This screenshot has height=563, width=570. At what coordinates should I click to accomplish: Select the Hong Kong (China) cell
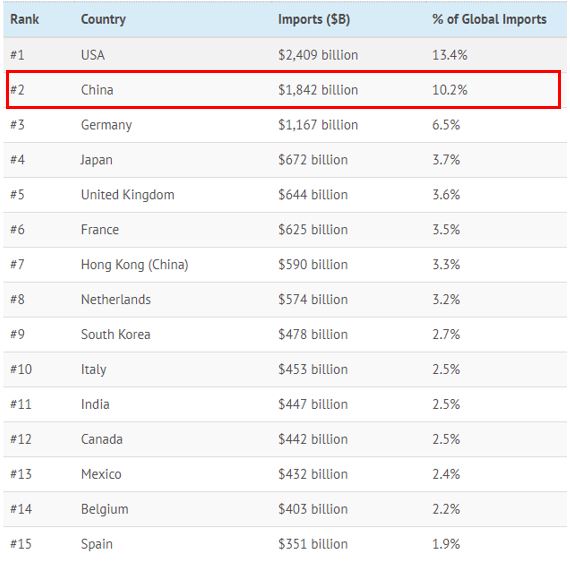click(x=135, y=265)
